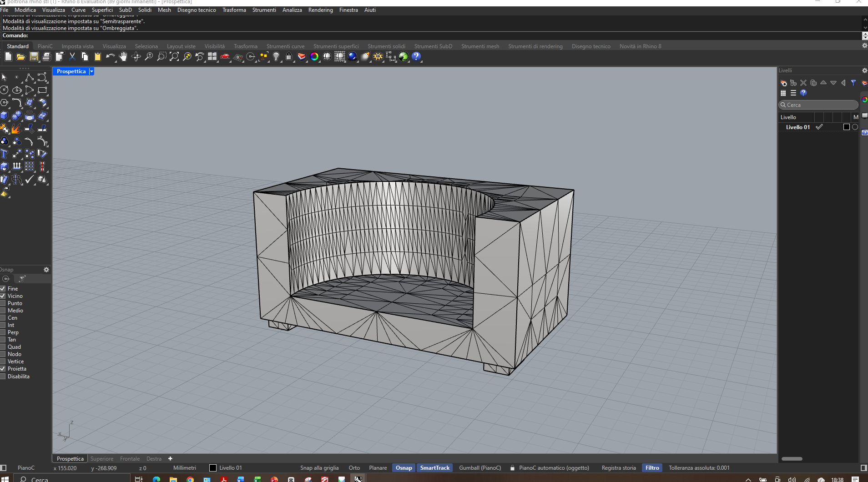This screenshot has height=482, width=868.
Task: Click the layer filter funnel icon
Action: tap(853, 83)
